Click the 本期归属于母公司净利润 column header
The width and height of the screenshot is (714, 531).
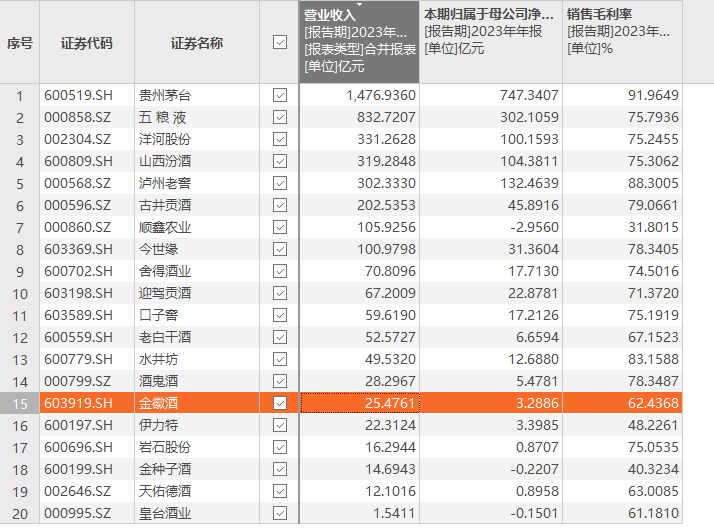(x=491, y=42)
